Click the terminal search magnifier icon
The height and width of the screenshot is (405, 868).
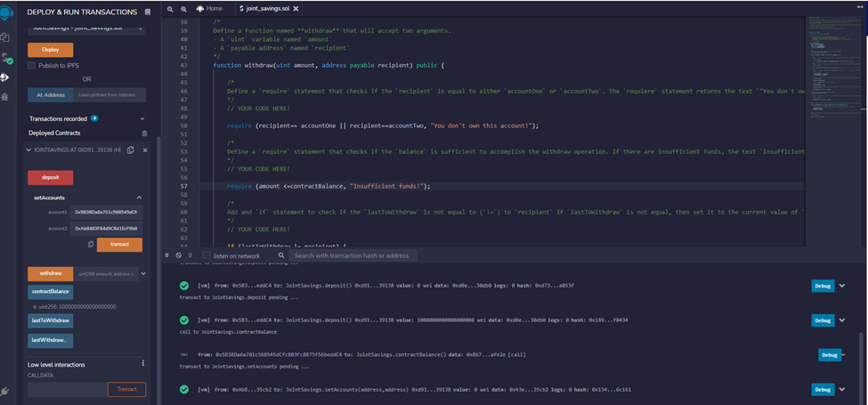(281, 255)
